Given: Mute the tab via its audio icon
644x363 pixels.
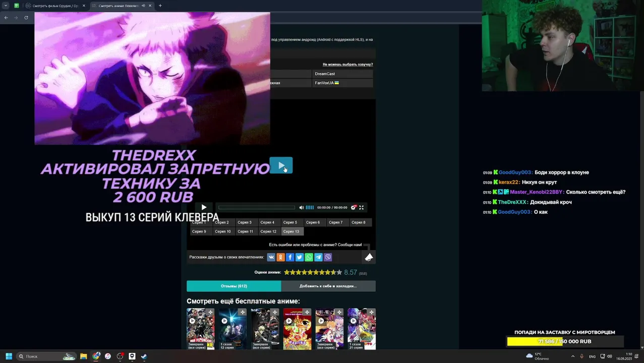Looking at the screenshot, I should click(x=143, y=6).
